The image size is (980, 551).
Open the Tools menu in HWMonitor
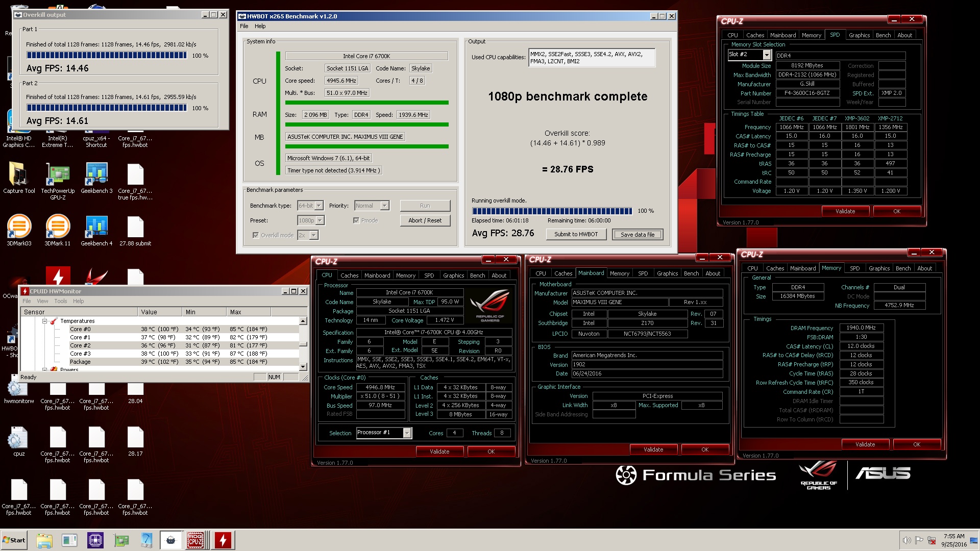61,301
